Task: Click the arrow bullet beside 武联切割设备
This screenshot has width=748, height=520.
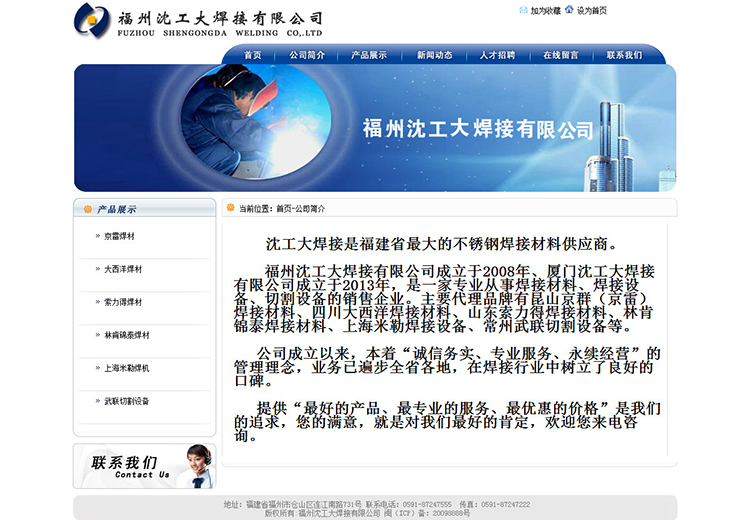Action: coord(96,402)
